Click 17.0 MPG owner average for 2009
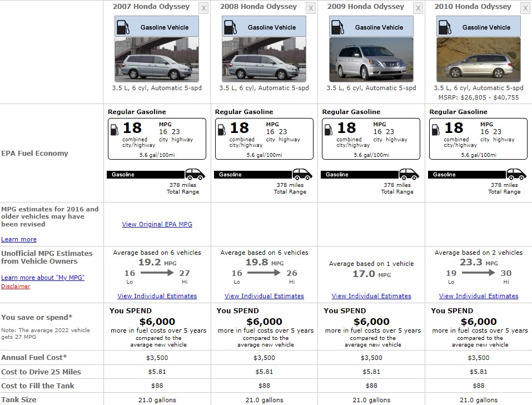The width and height of the screenshot is (532, 405). 372,274
